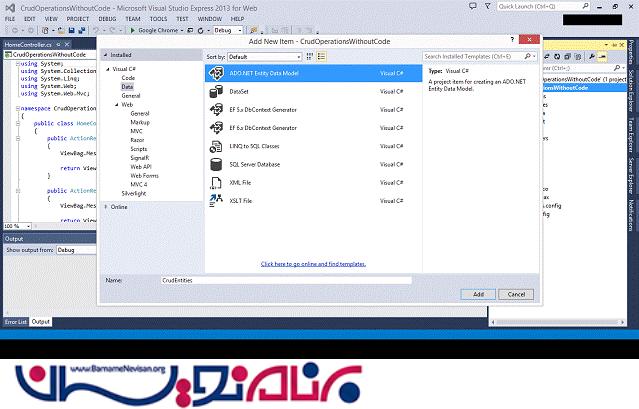639x409 pixels.
Task: Select the LINQ to SQL Classes icon
Action: click(215, 146)
